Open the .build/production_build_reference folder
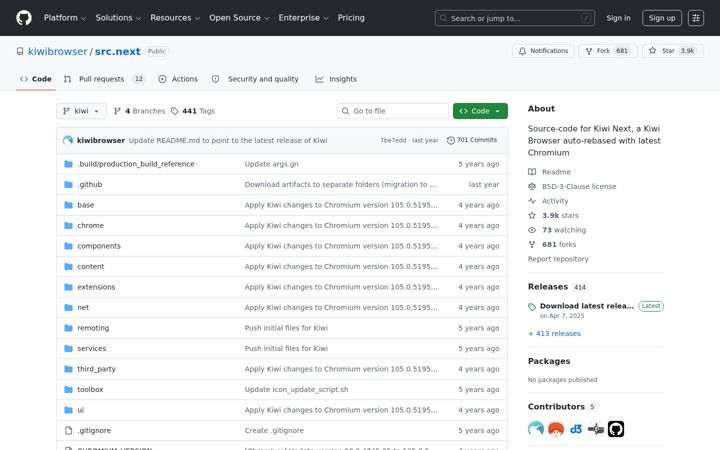 point(136,164)
